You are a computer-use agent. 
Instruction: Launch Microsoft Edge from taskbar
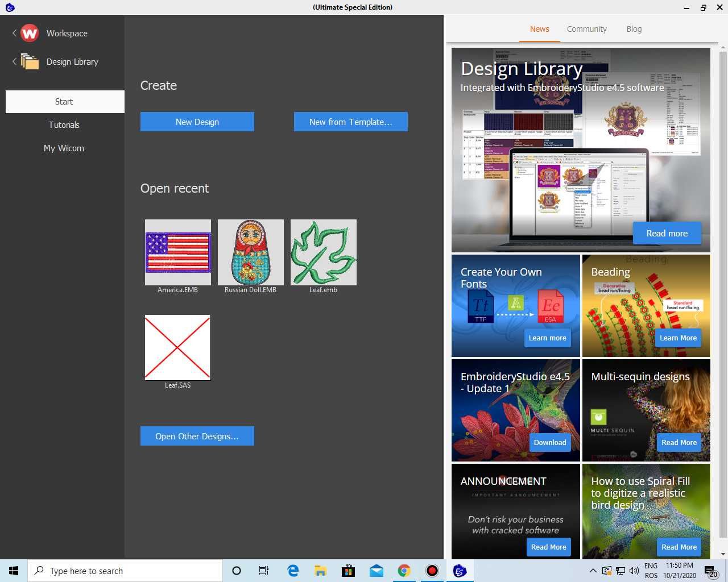293,571
